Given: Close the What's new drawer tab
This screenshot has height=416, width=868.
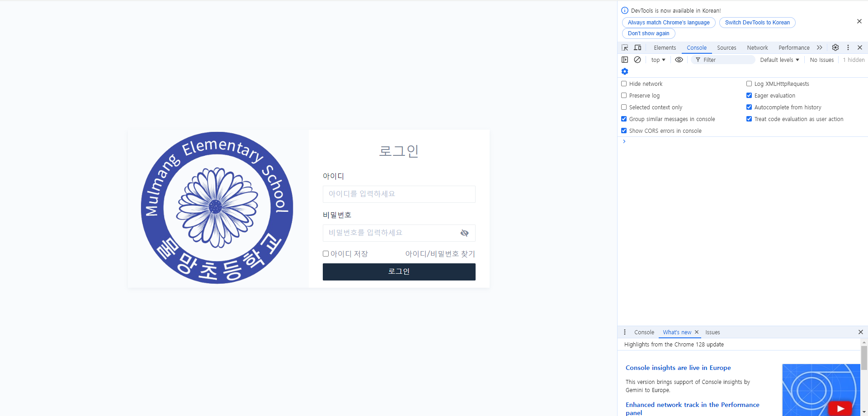Looking at the screenshot, I should (x=697, y=332).
